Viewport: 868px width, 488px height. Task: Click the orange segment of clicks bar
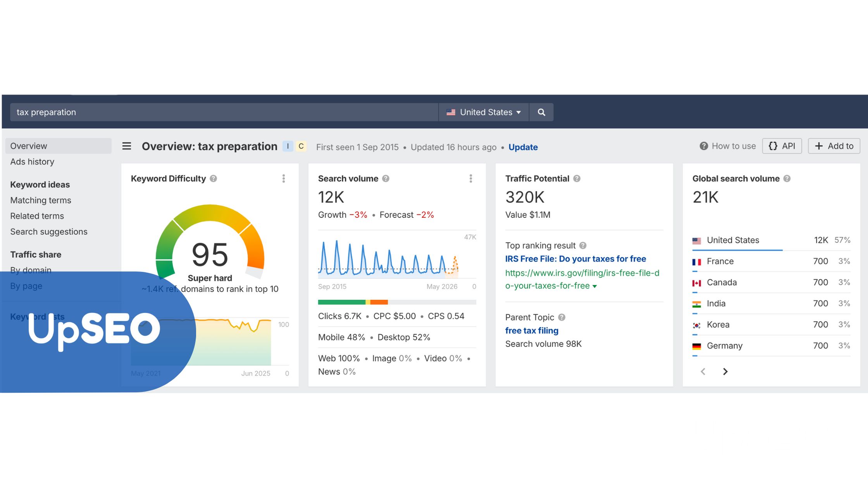click(x=379, y=302)
